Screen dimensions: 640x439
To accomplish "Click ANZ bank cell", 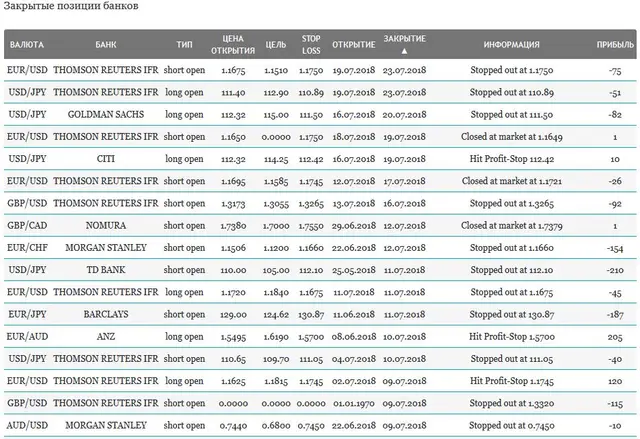I will (x=106, y=337).
